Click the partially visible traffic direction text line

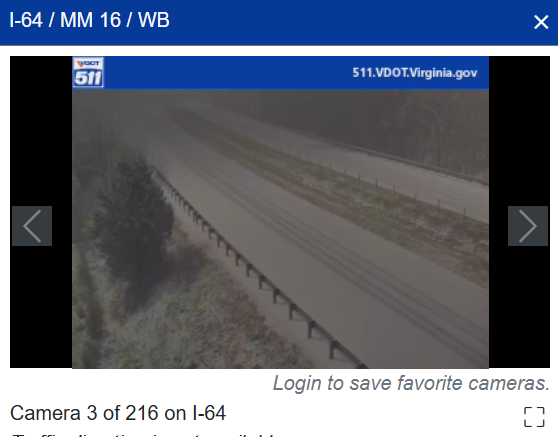point(144,435)
